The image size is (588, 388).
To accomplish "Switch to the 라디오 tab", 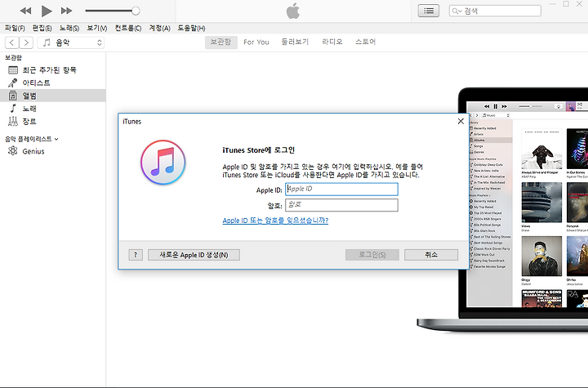I will pyautogui.click(x=332, y=42).
